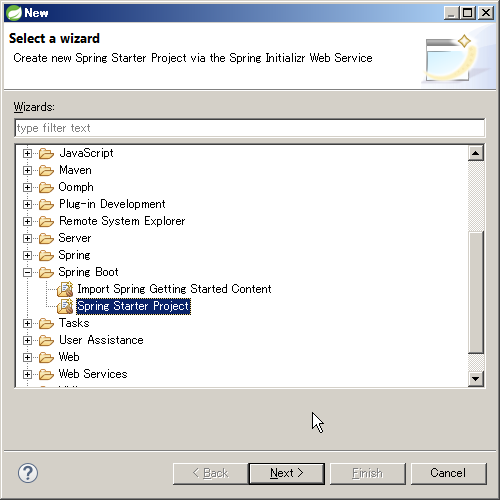Maximize the New wizard window
This screenshot has width=500, height=500.
468,13
